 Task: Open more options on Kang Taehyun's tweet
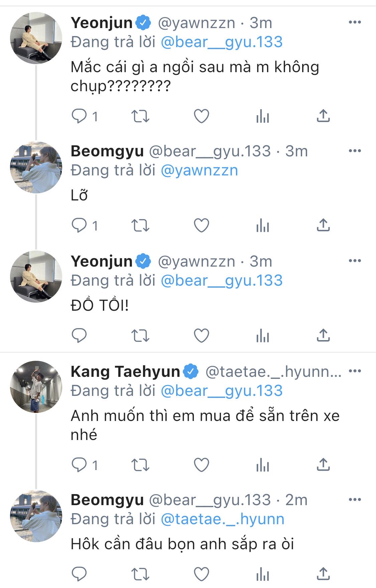coord(355,371)
